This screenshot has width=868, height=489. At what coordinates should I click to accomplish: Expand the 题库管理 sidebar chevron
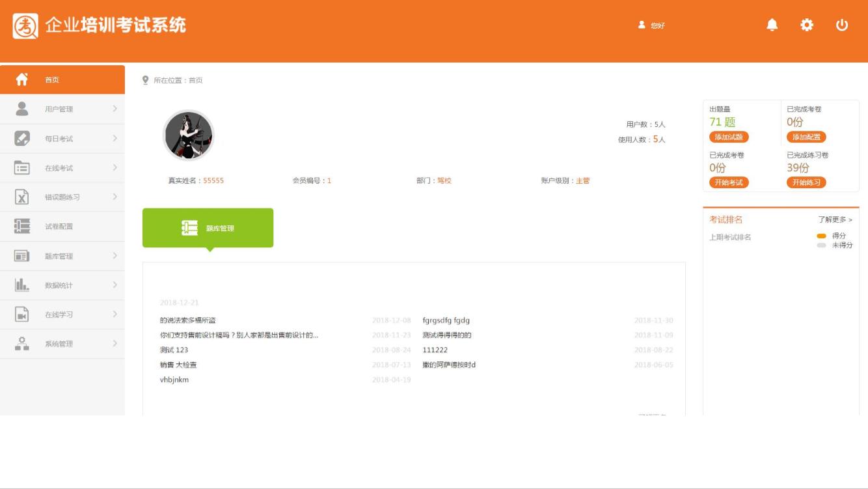pos(115,255)
